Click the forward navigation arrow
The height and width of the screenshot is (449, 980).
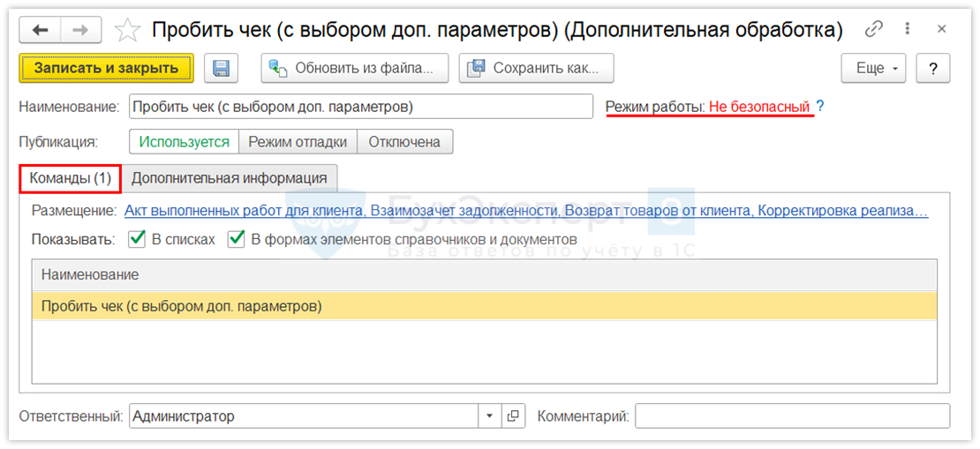[x=80, y=30]
